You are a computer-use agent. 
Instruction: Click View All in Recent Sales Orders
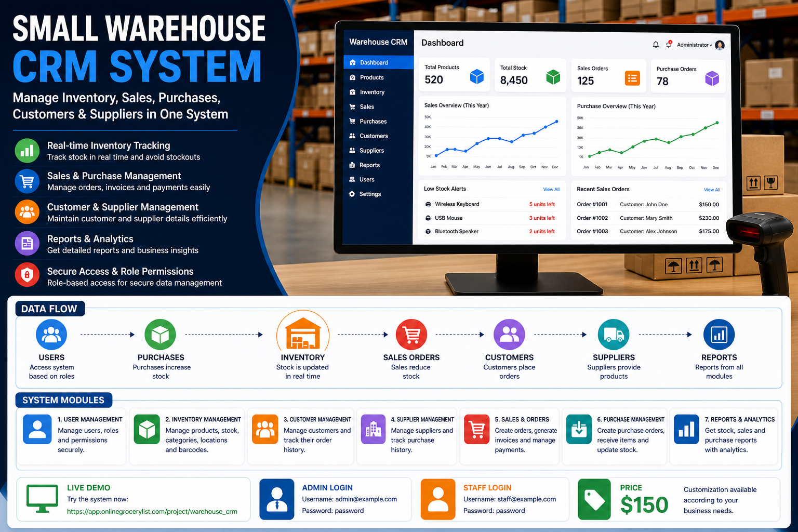pyautogui.click(x=712, y=190)
